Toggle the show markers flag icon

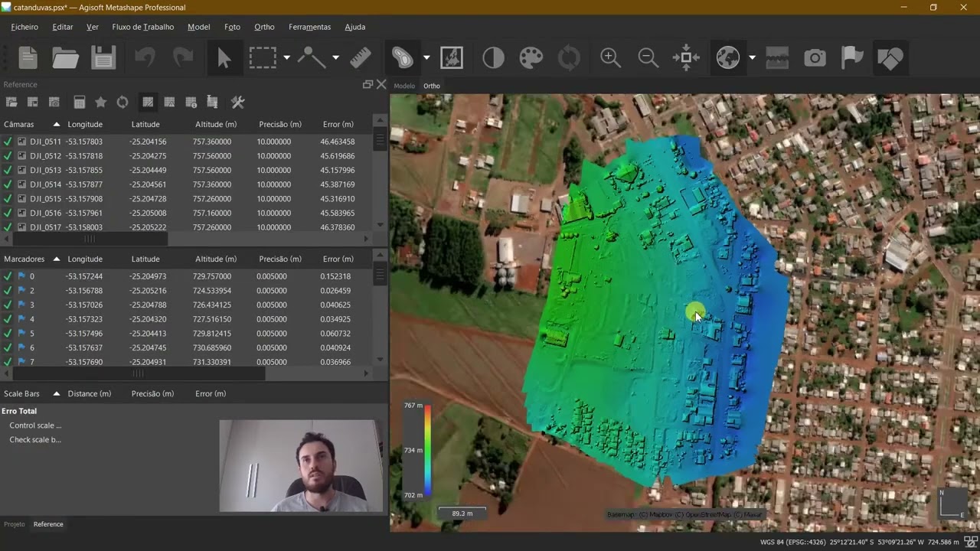pyautogui.click(x=853, y=58)
